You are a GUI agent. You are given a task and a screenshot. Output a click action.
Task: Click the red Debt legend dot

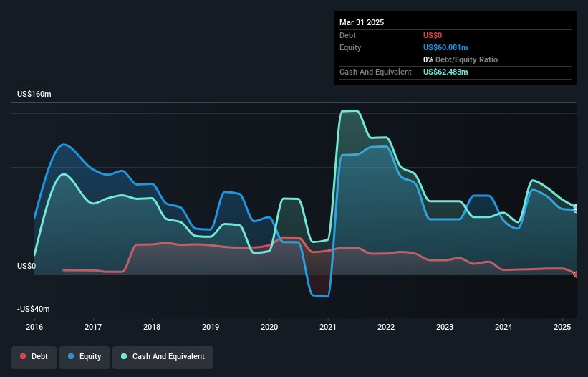pos(24,357)
